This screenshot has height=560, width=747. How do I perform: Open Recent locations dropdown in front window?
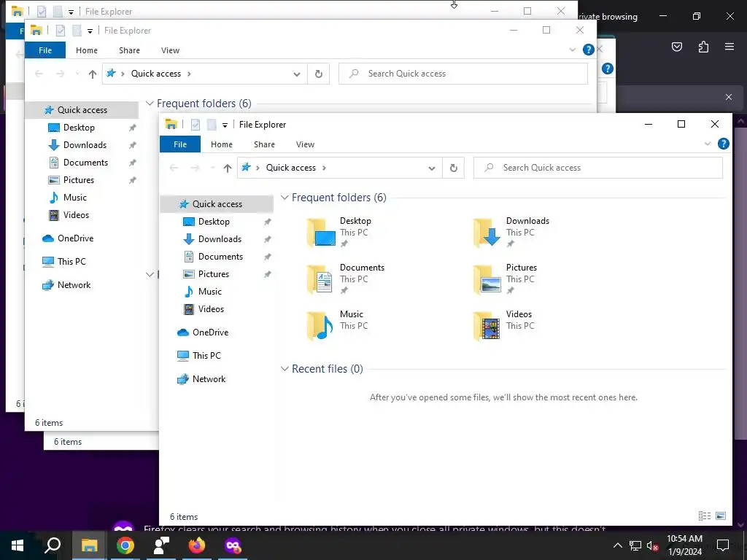212,168
